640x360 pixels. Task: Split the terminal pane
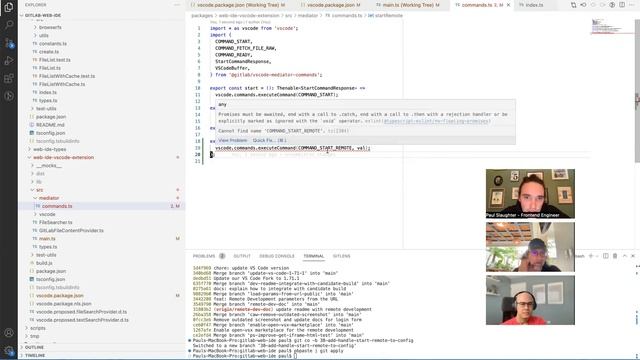click(605, 256)
